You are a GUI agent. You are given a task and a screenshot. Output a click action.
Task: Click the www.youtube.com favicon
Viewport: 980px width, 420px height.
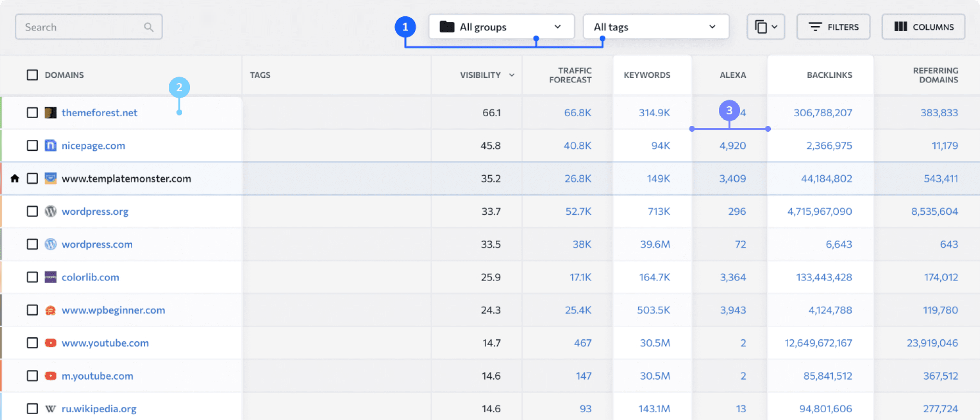coord(50,343)
